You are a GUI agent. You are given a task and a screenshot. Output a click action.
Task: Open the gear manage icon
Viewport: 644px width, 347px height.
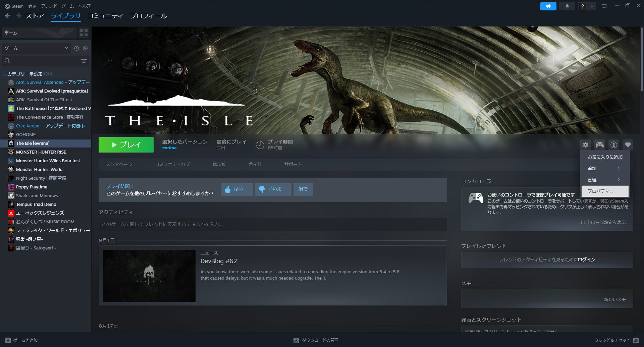585,145
